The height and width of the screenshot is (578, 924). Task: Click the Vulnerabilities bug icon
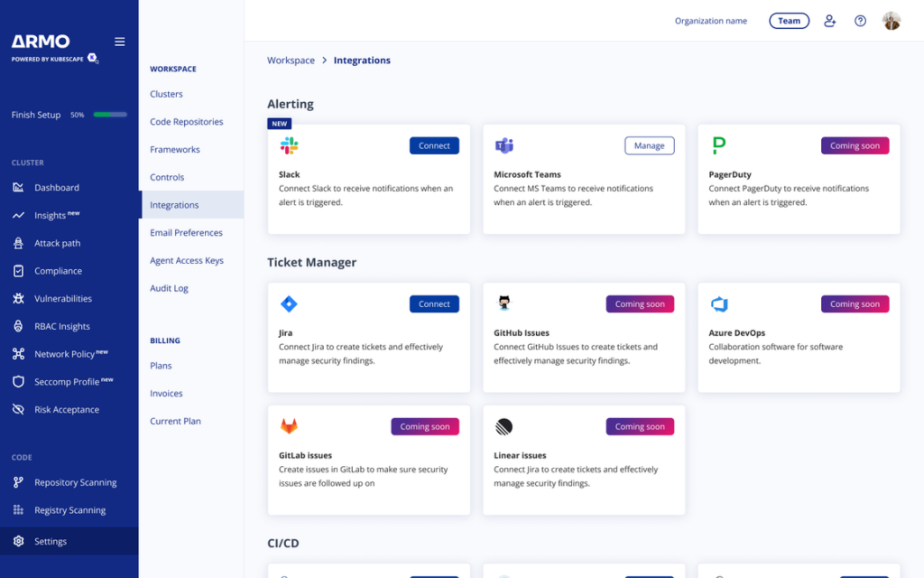tap(18, 298)
